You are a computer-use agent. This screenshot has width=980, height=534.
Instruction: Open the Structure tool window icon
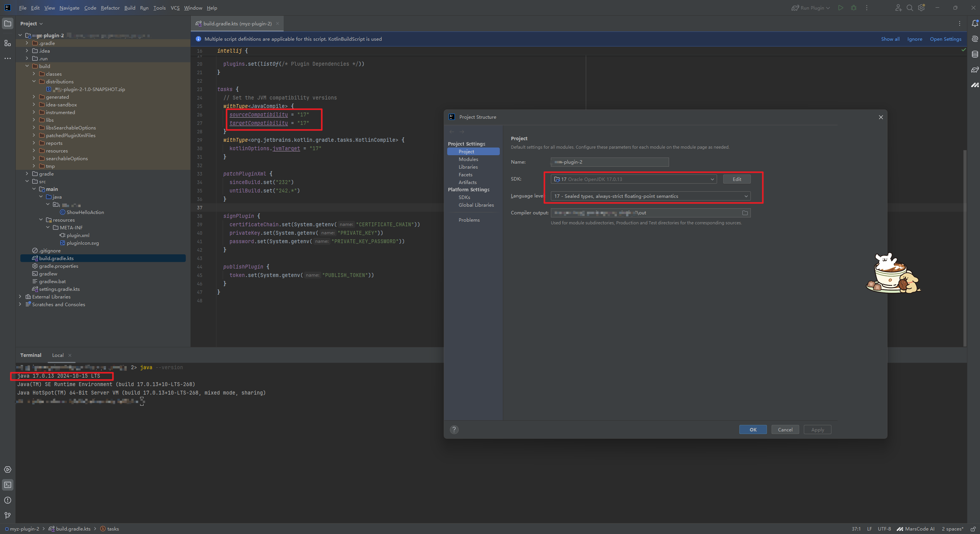[x=8, y=43]
